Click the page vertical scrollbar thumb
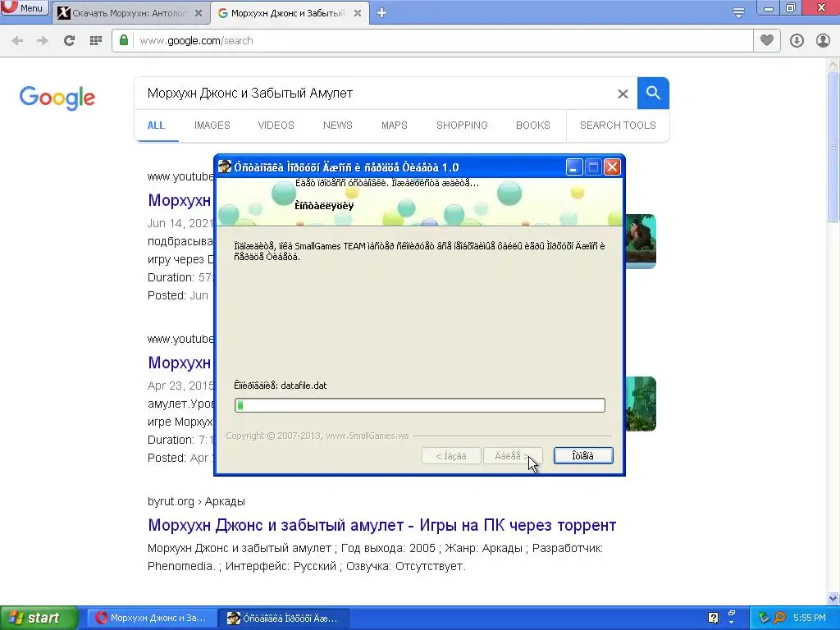The width and height of the screenshot is (840, 630). [x=833, y=146]
